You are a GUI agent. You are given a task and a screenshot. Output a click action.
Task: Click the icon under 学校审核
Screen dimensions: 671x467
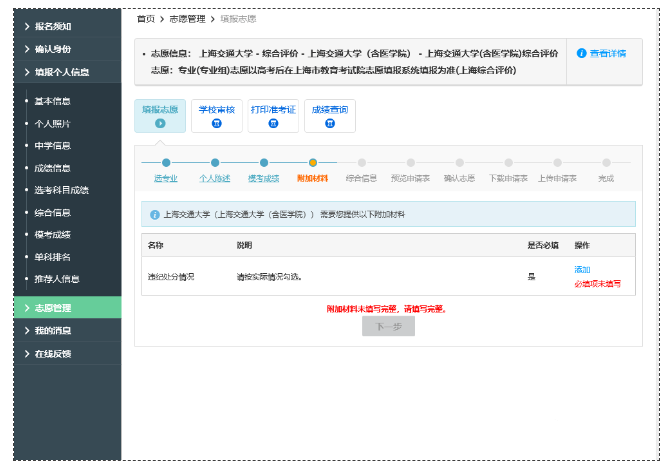click(x=217, y=123)
